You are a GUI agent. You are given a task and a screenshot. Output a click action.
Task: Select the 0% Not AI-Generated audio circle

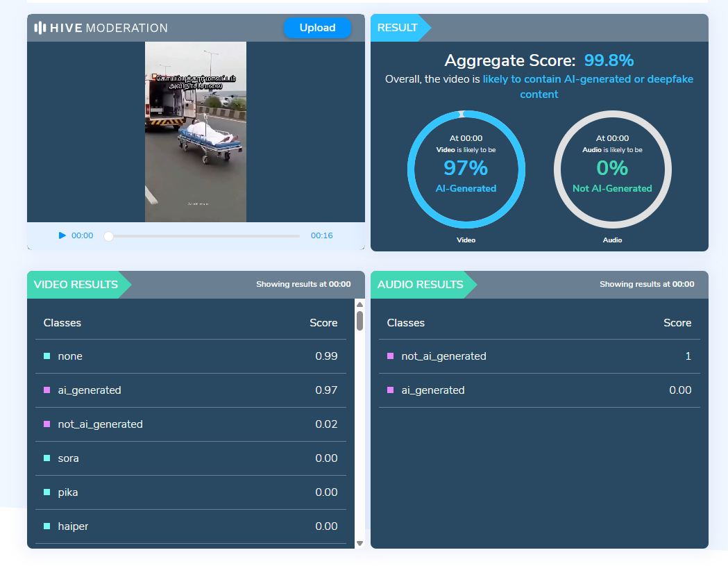612,170
